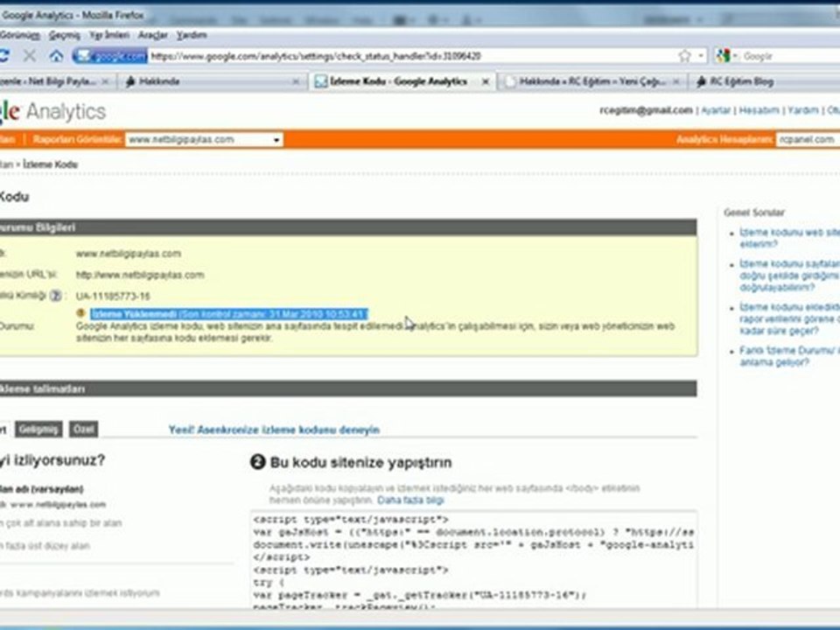Select the Gelişmiş tab button

coord(38,429)
